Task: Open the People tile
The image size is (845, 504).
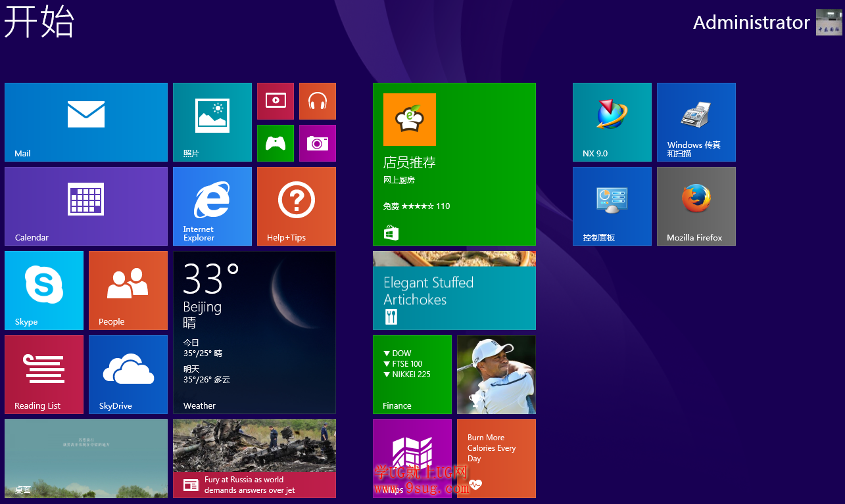Action: click(128, 290)
